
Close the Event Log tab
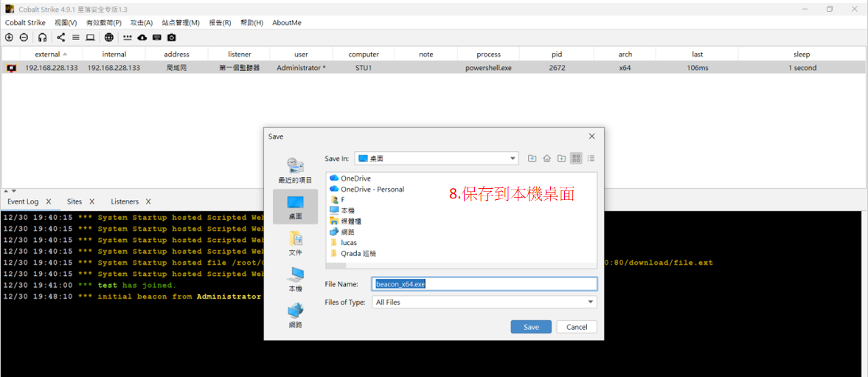tap(49, 201)
